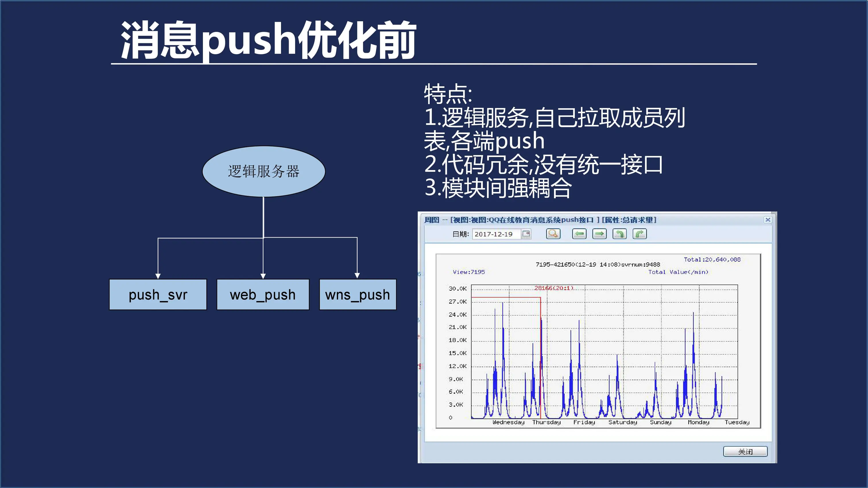Click the slide title 消息push优化前

[x=268, y=40]
